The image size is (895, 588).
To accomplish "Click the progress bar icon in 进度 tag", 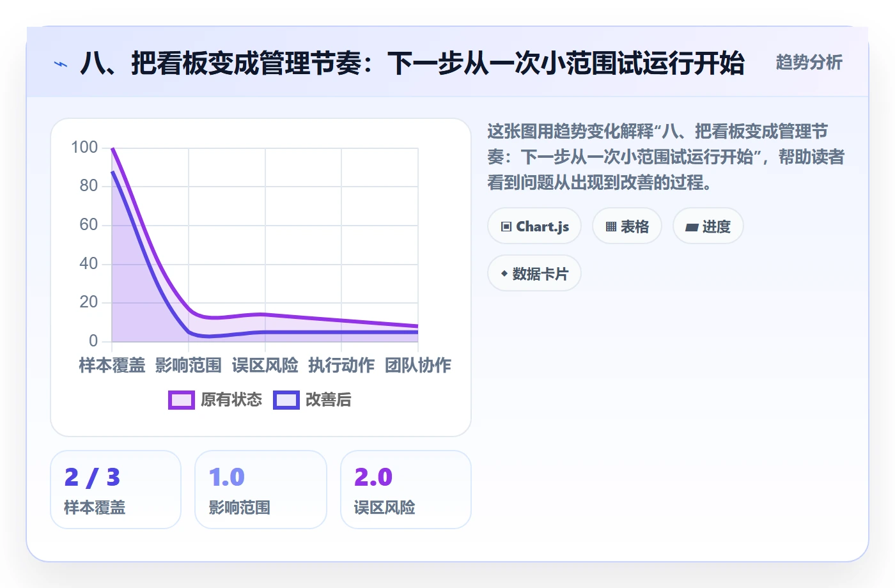I will 692,227.
